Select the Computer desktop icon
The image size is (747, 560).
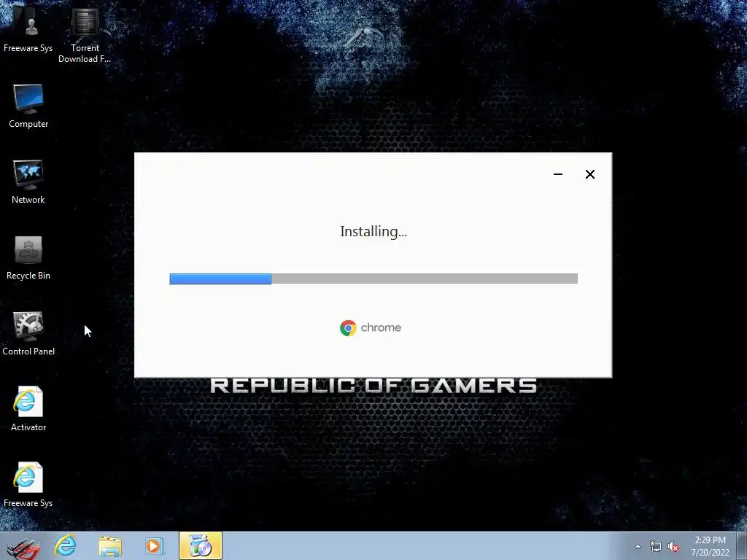tap(28, 106)
